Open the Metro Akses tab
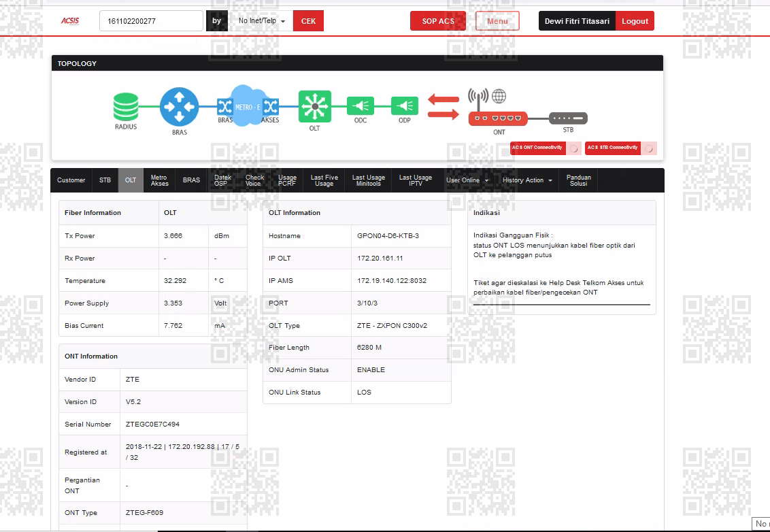The image size is (770, 532). [159, 180]
